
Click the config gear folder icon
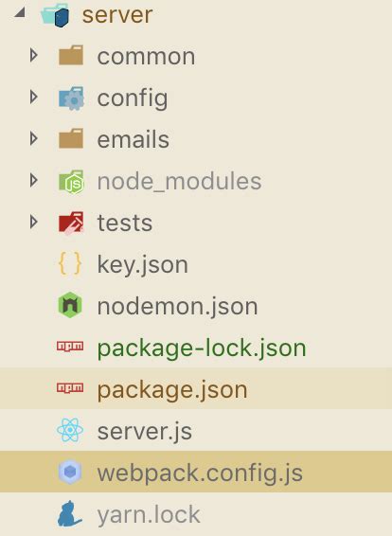click(x=71, y=98)
